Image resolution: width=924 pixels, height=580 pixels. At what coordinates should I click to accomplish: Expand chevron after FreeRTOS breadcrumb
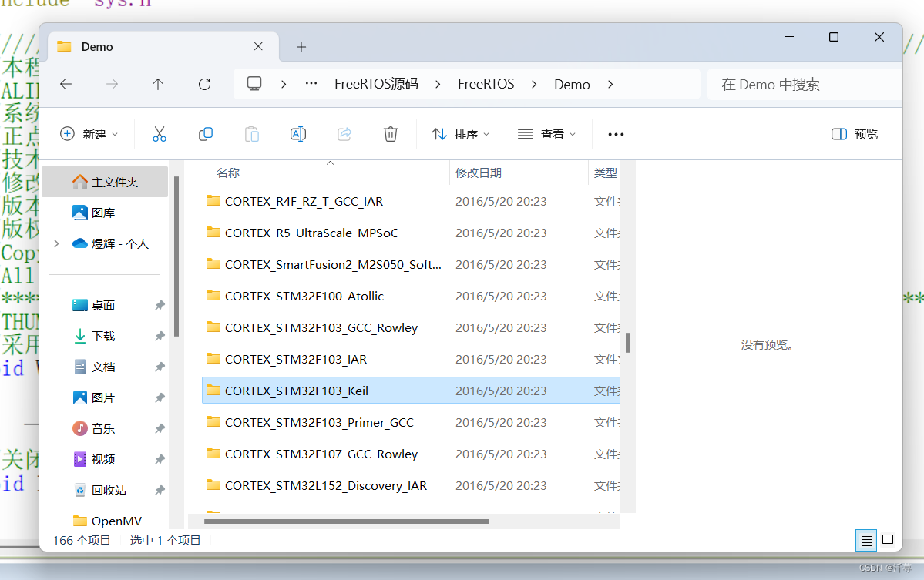(x=534, y=84)
